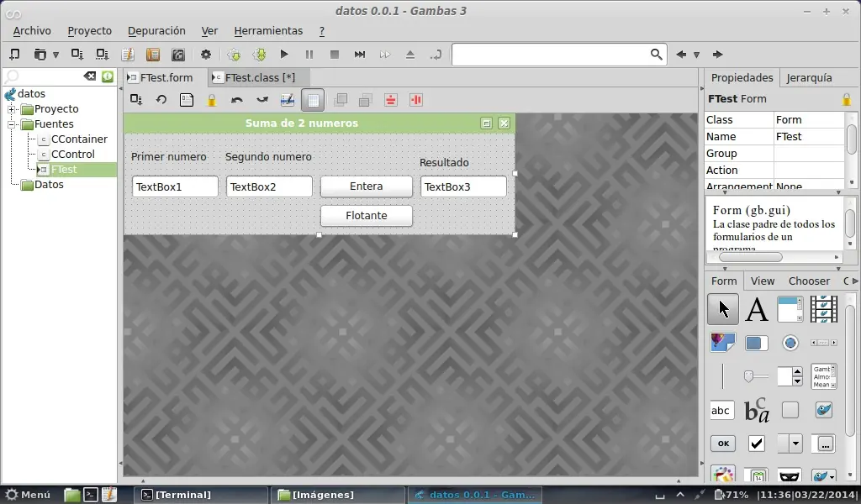Toggle the grid display button

313,100
